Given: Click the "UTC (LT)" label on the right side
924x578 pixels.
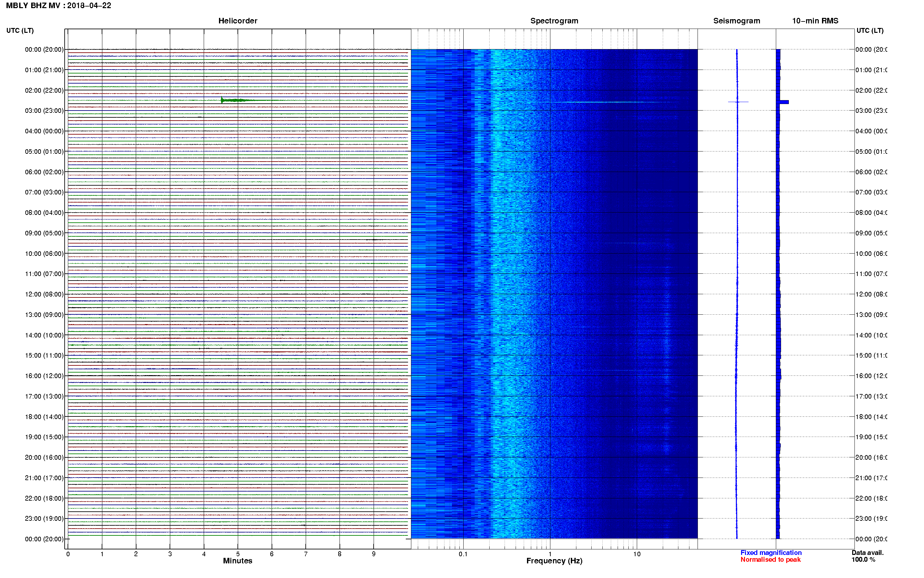Looking at the screenshot, I should [870, 30].
